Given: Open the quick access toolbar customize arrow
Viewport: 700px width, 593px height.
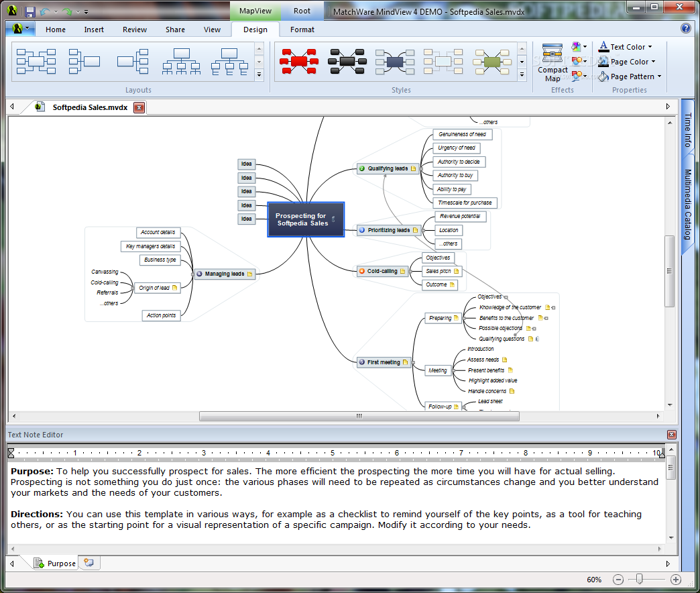Looking at the screenshot, I should [x=86, y=12].
